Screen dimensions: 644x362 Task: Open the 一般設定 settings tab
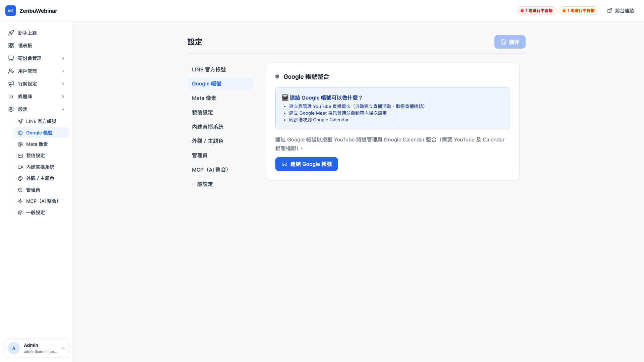tap(221, 184)
